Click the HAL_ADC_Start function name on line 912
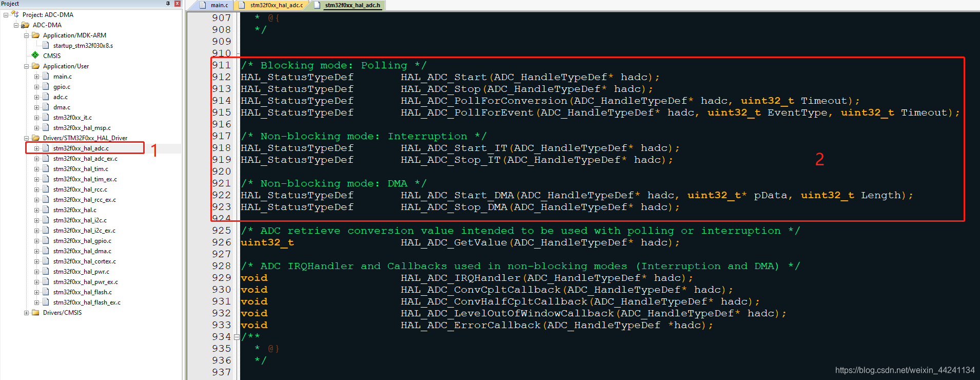This screenshot has height=380, width=980. [444, 78]
